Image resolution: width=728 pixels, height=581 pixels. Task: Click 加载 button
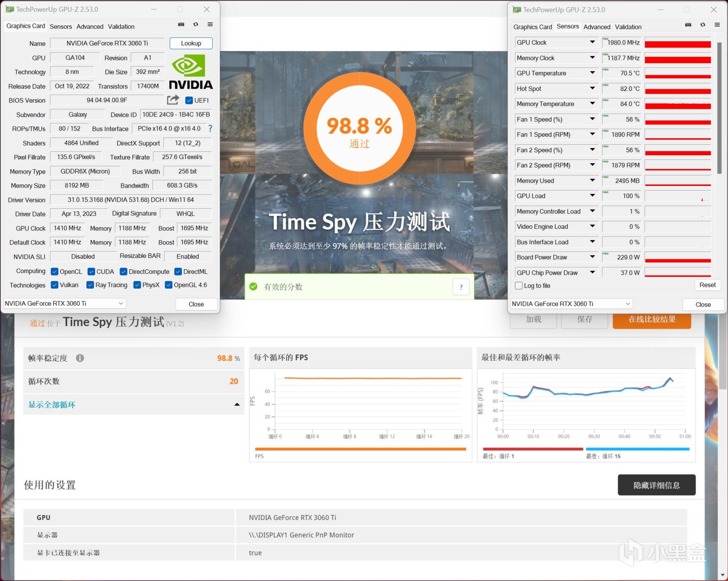tap(533, 319)
